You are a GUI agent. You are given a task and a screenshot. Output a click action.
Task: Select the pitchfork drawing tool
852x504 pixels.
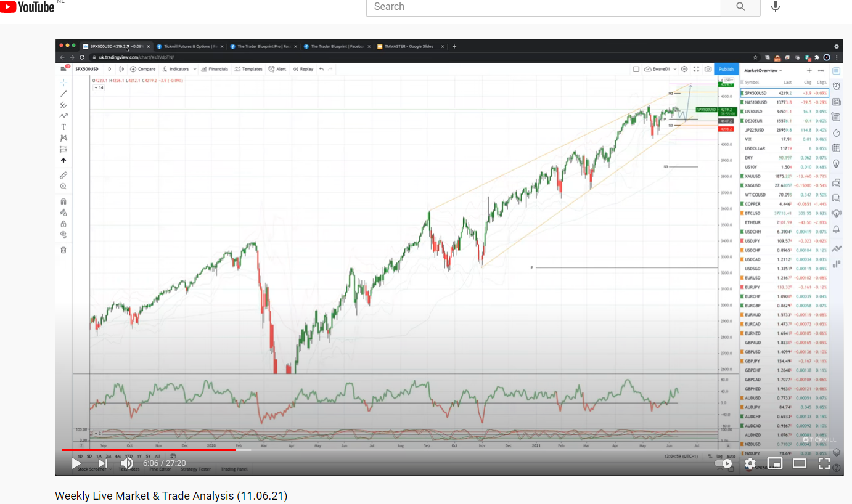point(63,105)
